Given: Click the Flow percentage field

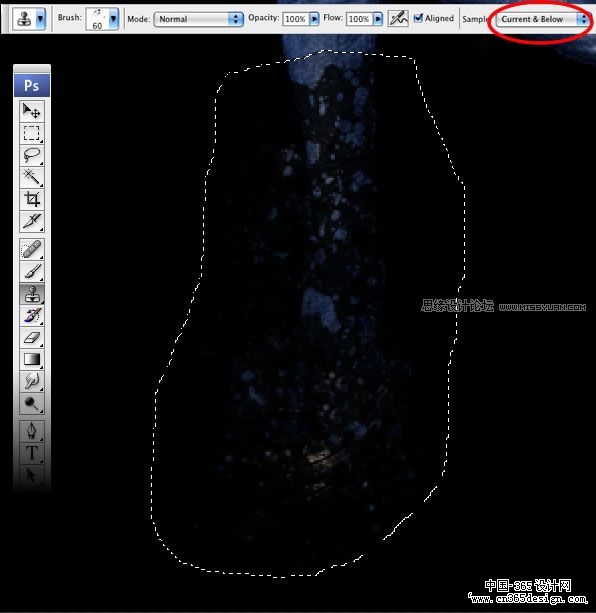Looking at the screenshot, I should tap(359, 19).
